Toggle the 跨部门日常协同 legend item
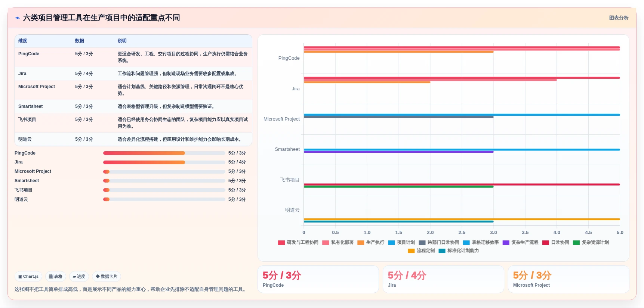644x308 pixels. coord(439,243)
